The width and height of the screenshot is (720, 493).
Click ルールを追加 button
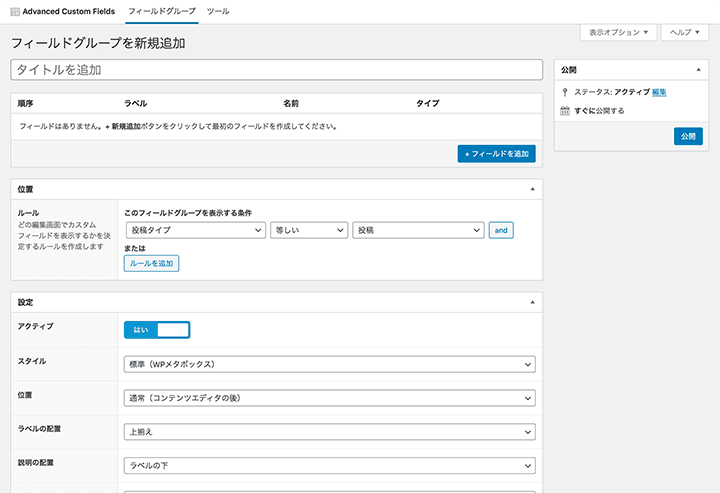(152, 263)
